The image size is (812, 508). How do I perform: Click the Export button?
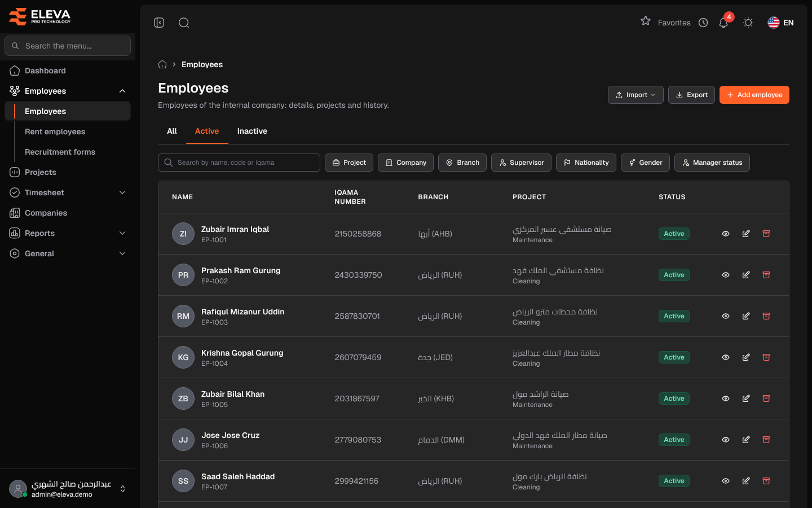[x=691, y=95]
